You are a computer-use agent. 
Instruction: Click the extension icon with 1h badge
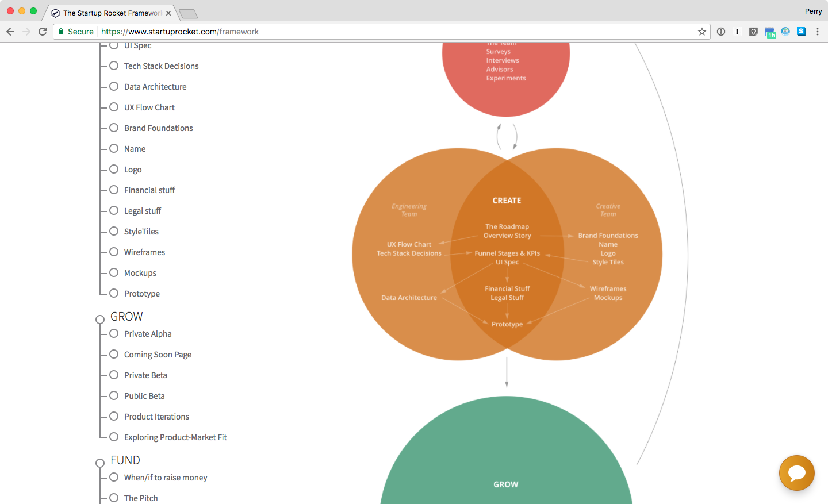[x=770, y=33]
